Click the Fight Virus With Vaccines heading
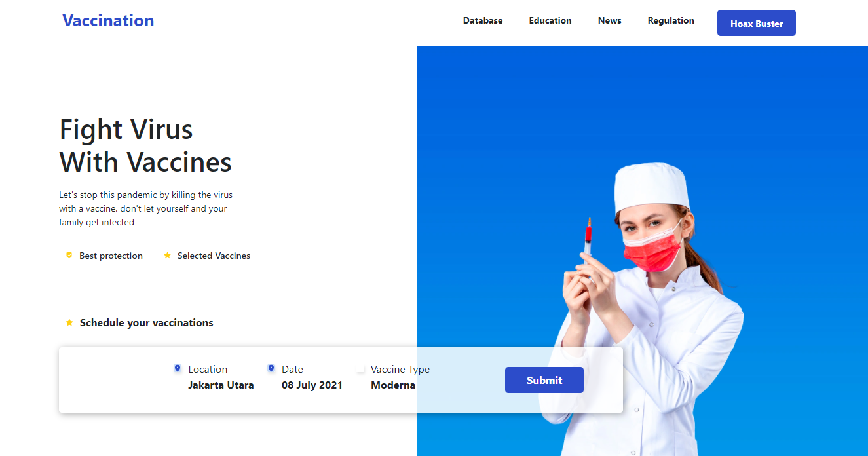 145,145
